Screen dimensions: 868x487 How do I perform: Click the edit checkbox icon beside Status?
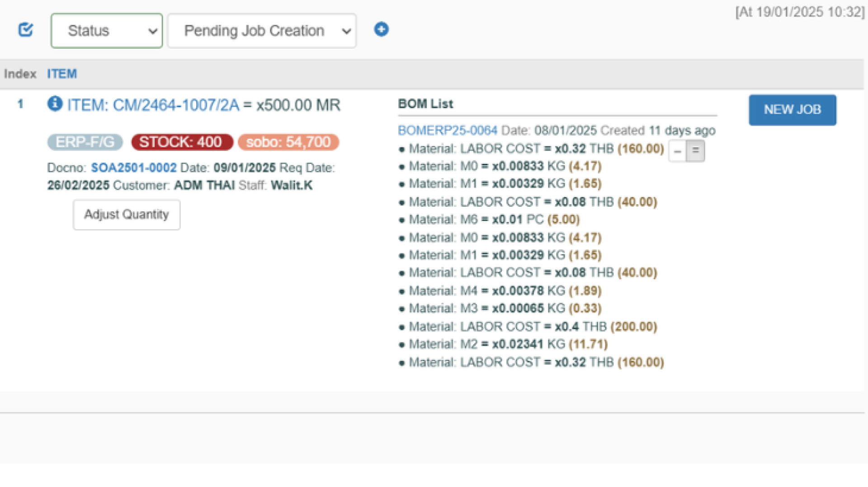pyautogui.click(x=26, y=30)
